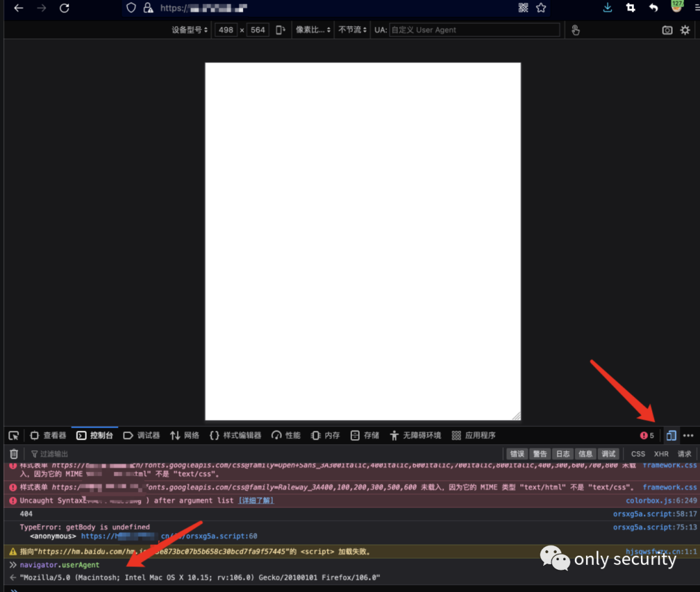Click the browser forward arrow
700x592 pixels.
tap(41, 8)
